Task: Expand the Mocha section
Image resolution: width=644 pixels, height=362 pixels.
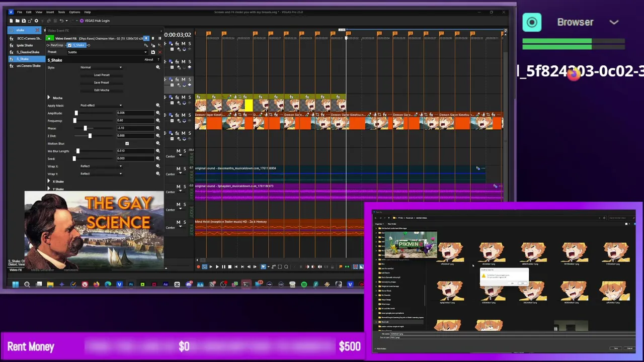Action: click(49, 98)
